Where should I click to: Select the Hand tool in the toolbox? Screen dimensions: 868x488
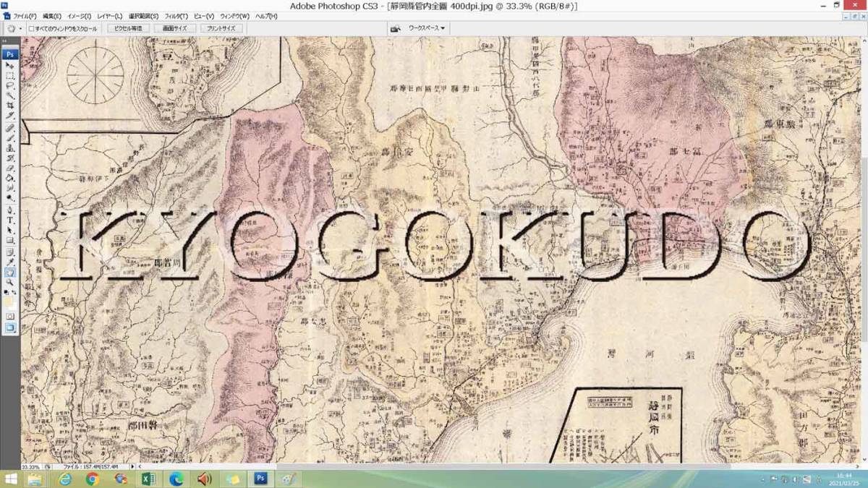click(x=10, y=273)
